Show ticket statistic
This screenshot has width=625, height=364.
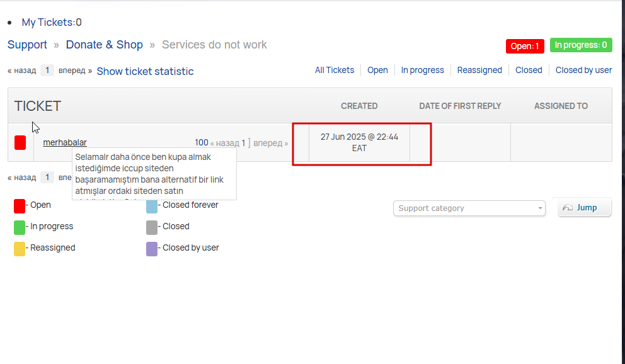(x=145, y=71)
